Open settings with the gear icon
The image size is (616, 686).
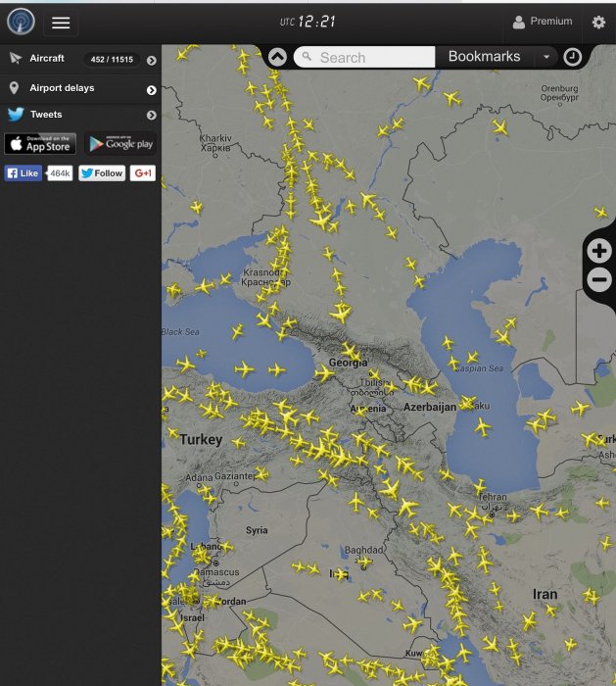tap(598, 22)
